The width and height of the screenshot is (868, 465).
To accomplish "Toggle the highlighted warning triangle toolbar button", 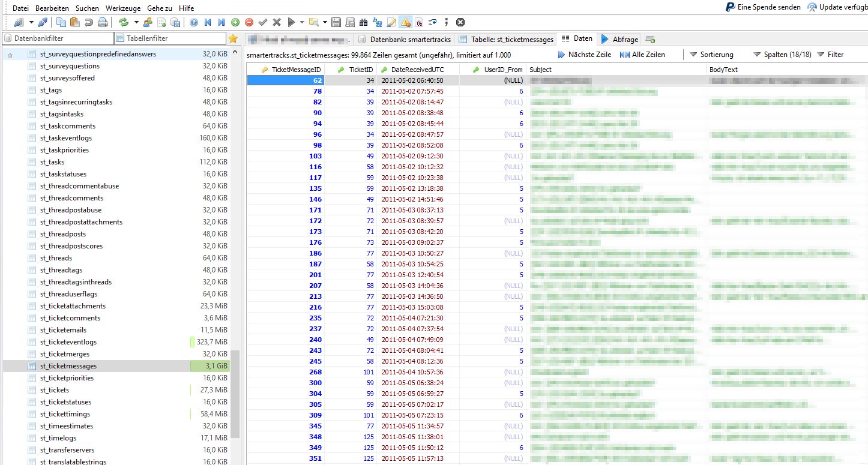I will coord(405,22).
